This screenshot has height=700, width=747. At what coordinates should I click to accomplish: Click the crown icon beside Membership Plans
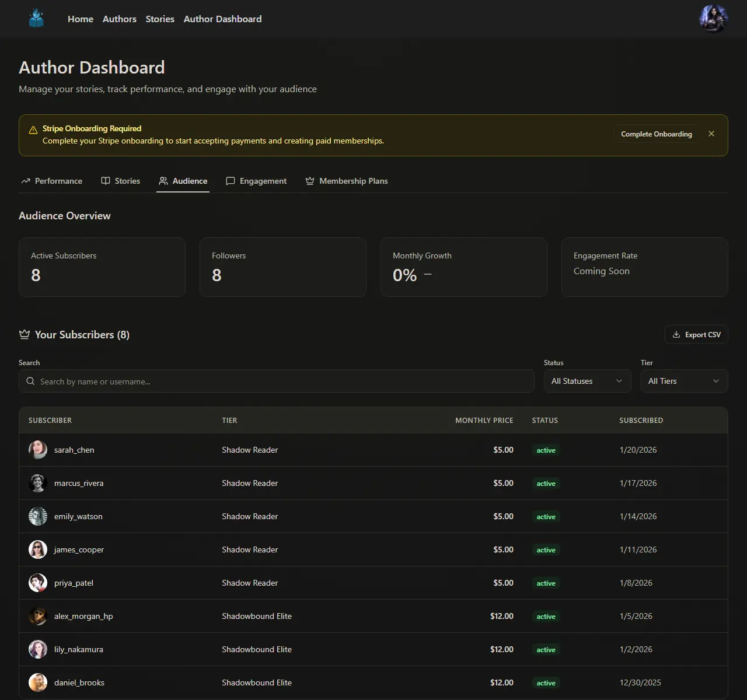tap(309, 181)
